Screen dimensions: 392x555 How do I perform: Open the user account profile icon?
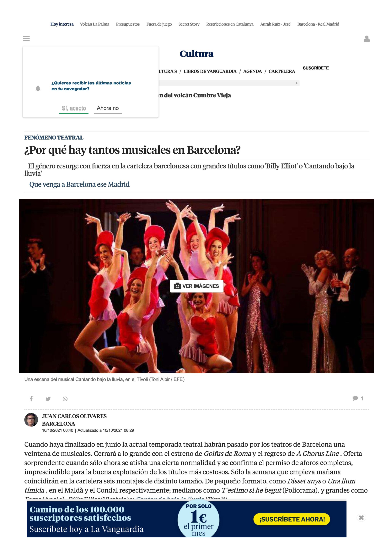tap(367, 39)
